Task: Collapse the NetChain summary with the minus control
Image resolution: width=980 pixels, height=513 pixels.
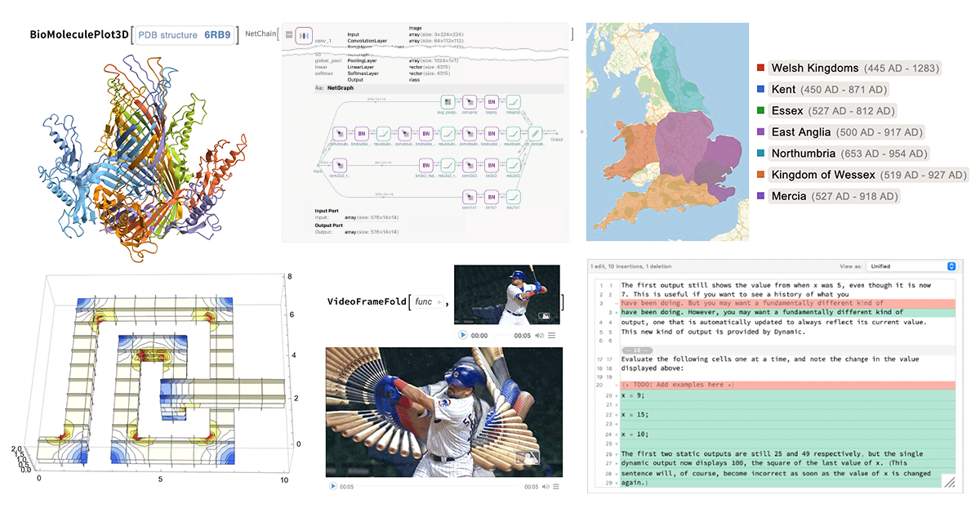Action: point(288,35)
